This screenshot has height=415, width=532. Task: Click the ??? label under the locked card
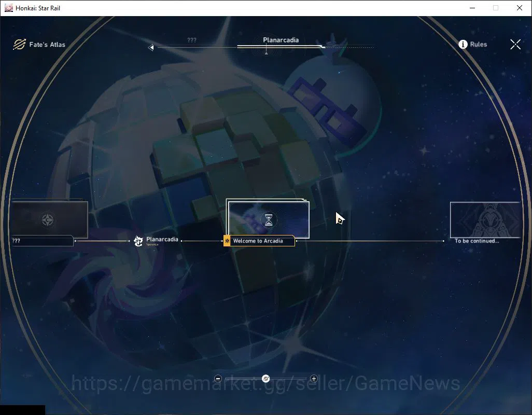click(x=16, y=241)
